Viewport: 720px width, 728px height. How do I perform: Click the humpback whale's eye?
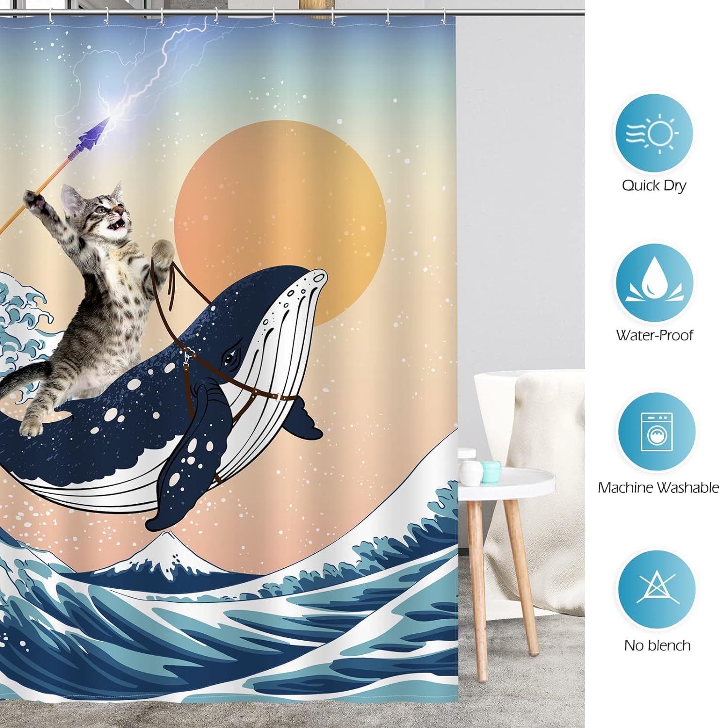(x=228, y=359)
